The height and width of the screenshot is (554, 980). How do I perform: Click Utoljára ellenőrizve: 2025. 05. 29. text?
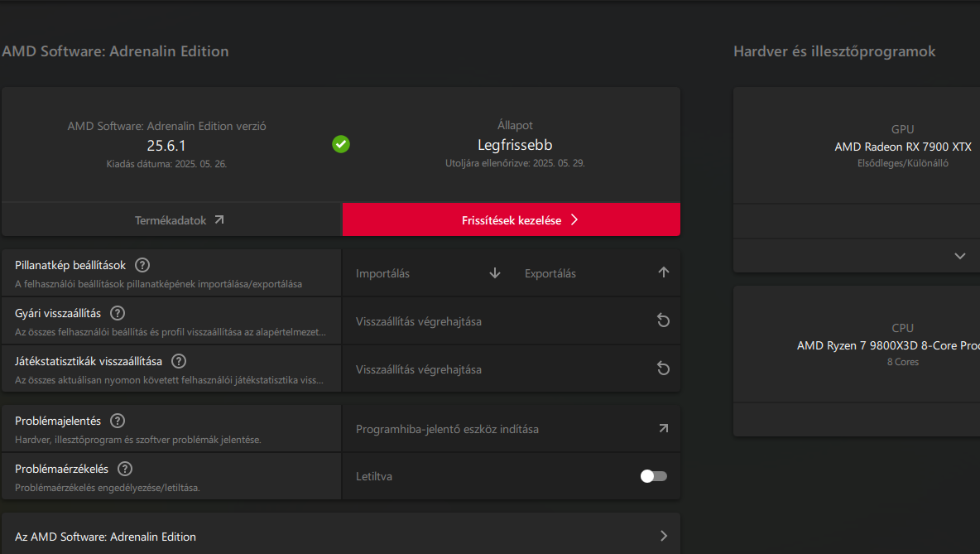click(x=515, y=163)
